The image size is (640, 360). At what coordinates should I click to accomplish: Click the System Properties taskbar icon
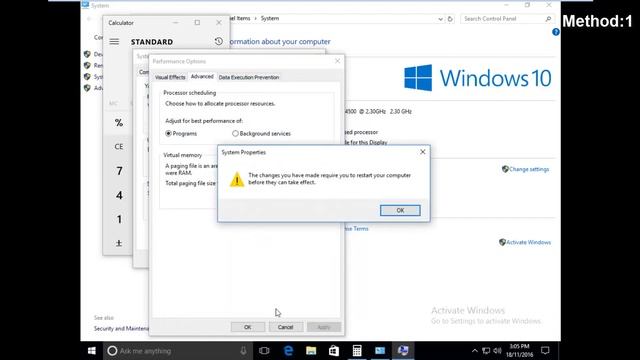(x=403, y=351)
